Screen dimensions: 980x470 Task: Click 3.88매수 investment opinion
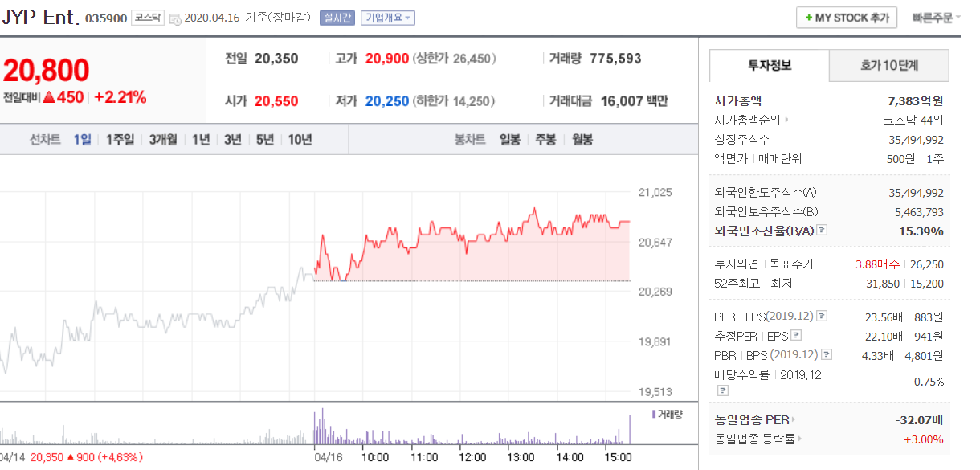point(879,264)
